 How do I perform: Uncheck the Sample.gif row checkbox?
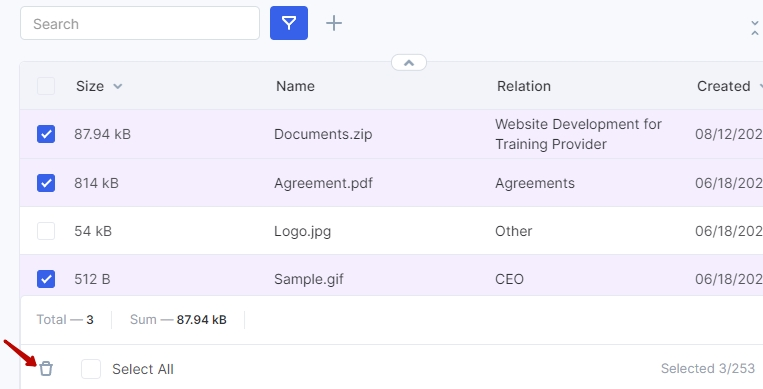(x=46, y=279)
